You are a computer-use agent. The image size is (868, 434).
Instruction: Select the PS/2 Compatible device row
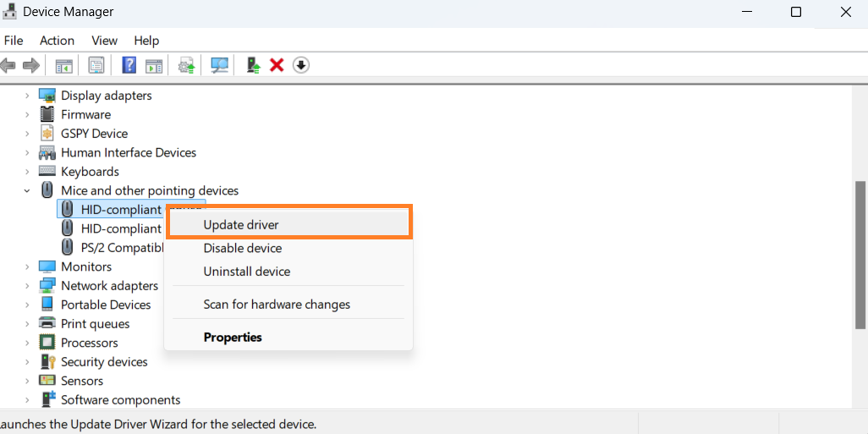[111, 247]
